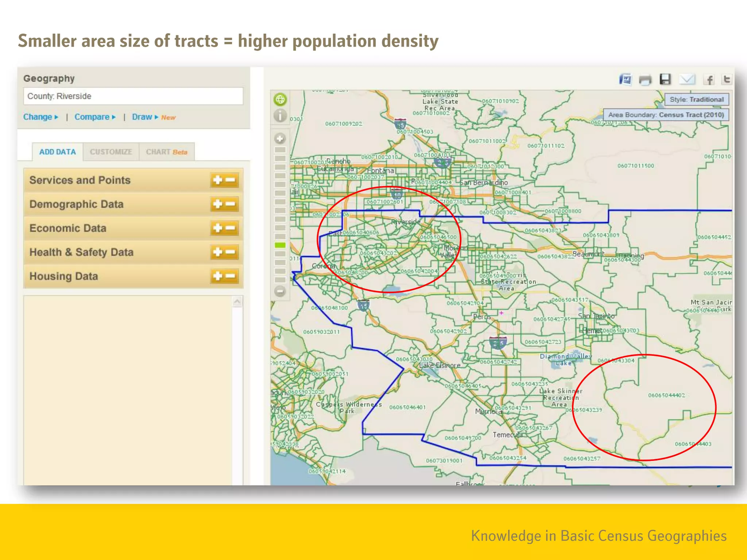Open the Area Boundary Census Tract selector
Viewport: 747px width, 560px height.
coord(666,115)
